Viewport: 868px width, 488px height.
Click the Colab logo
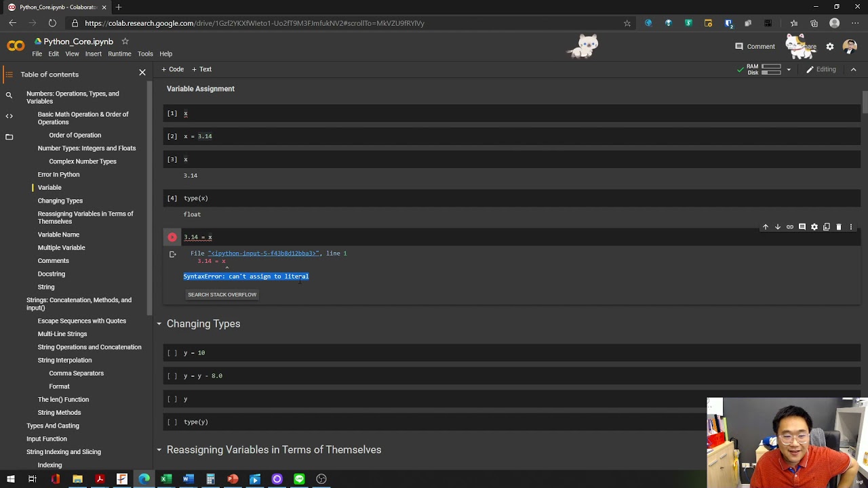[x=16, y=46]
